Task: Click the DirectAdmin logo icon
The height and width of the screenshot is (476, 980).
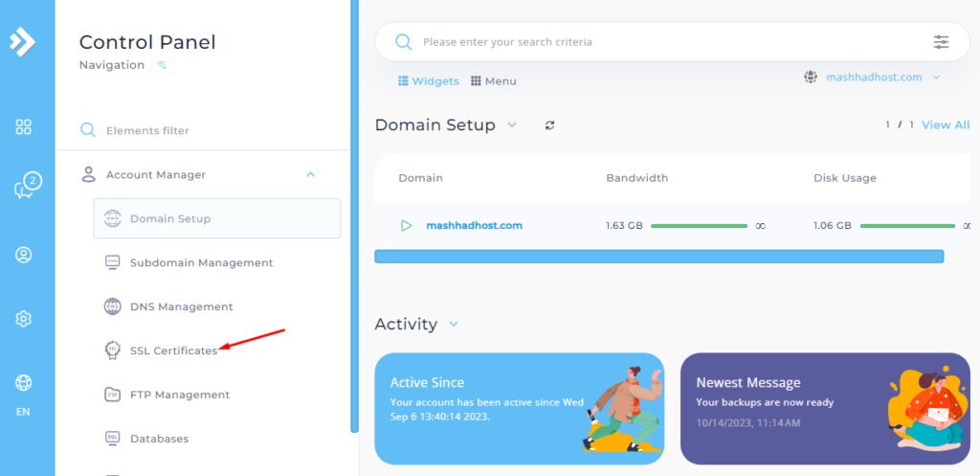Action: click(x=23, y=41)
